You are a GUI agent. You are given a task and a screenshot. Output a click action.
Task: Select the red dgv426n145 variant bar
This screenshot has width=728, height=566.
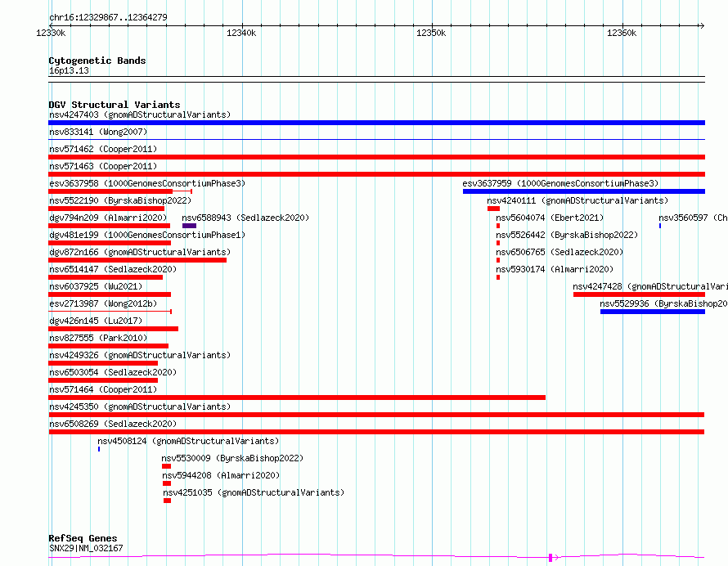113,329
